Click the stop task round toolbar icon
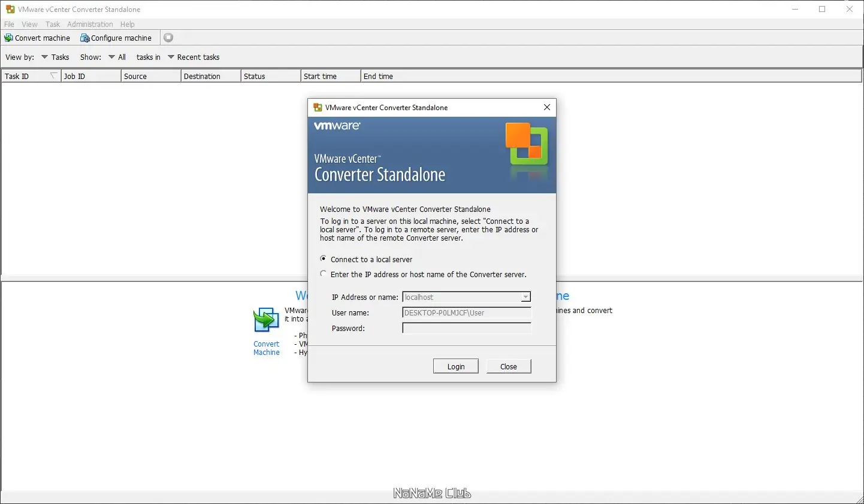 [x=169, y=38]
